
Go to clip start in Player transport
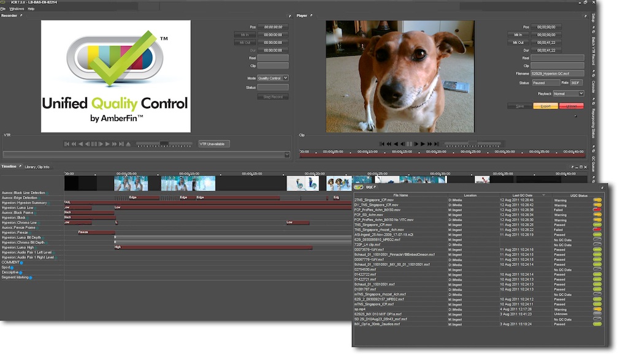381,144
